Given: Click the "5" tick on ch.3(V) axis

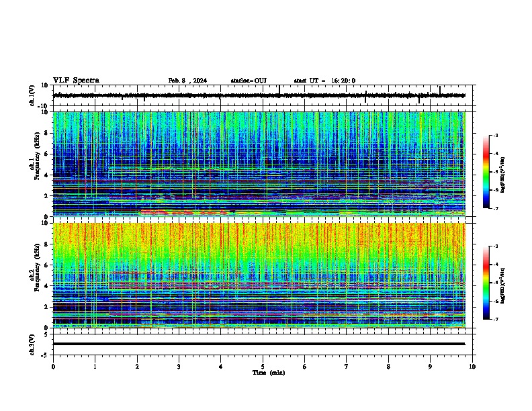Looking at the screenshot, I should [x=47, y=334].
